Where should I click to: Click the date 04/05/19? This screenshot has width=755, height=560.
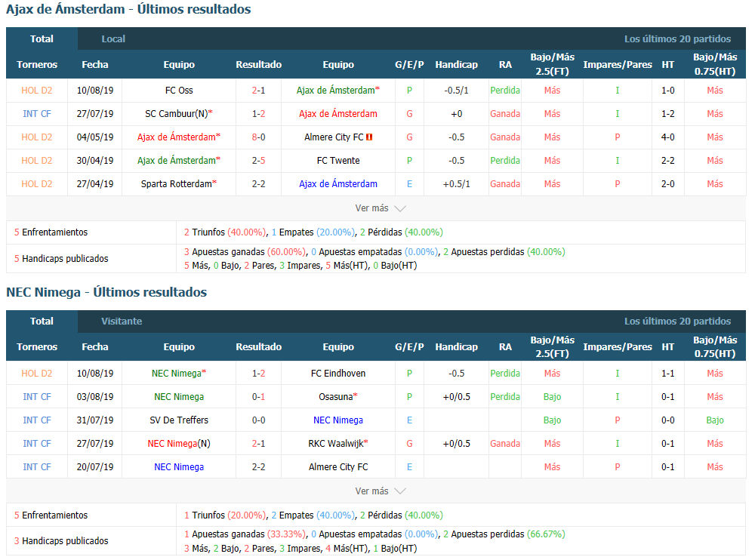[95, 137]
